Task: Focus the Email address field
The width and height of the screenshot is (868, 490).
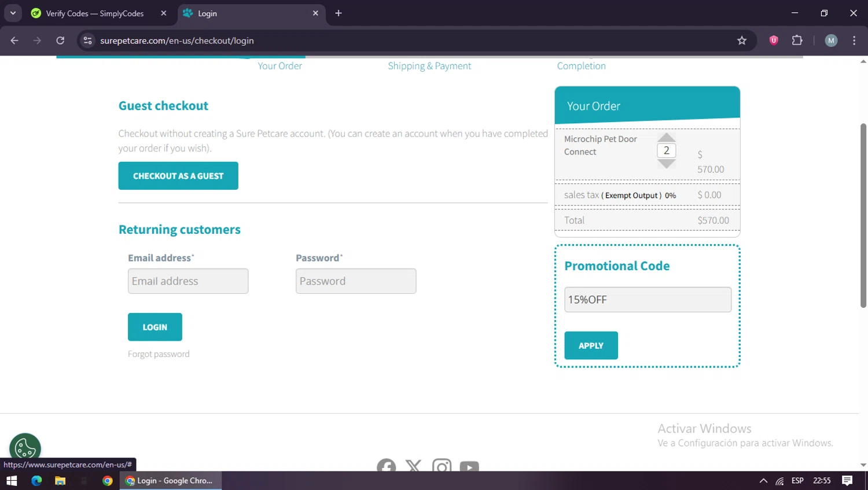Action: (x=188, y=281)
